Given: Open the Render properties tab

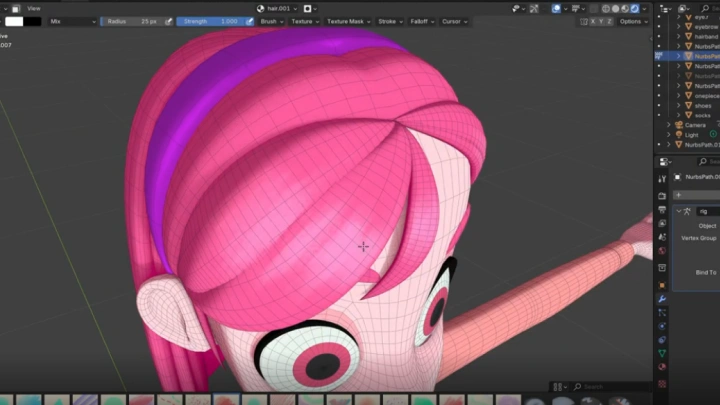Looking at the screenshot, I should 662,196.
